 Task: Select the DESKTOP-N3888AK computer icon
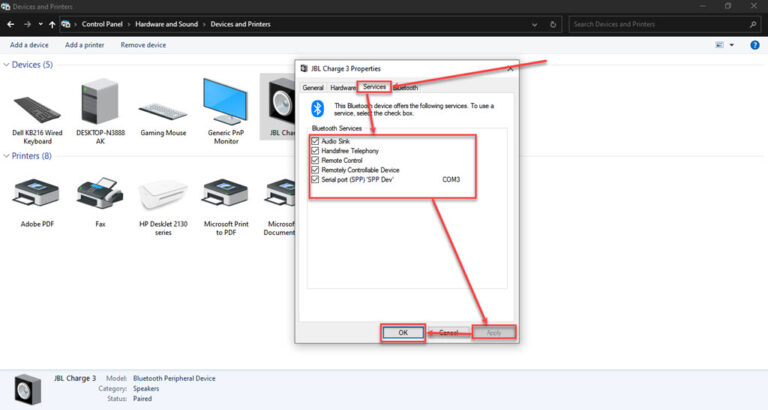100,102
